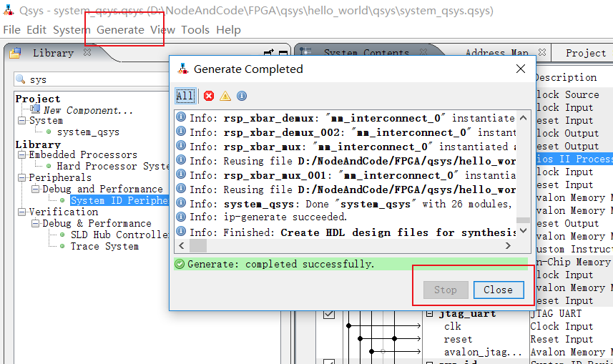Collapse the System node in the Project tree
This screenshot has width=613, height=364.
point(22,120)
